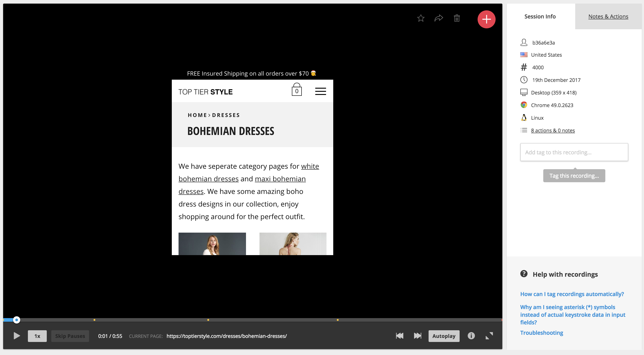Click the clock date icon

[x=524, y=80]
